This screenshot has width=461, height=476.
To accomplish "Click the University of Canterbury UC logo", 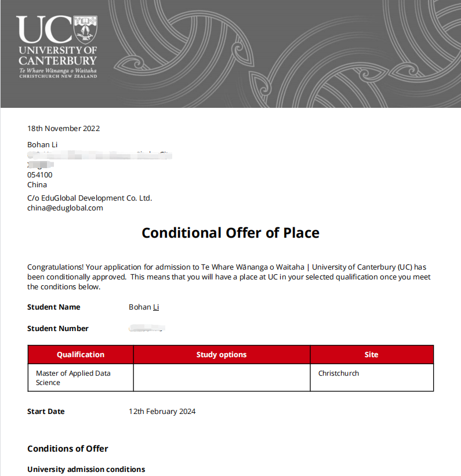I will 57,46.
